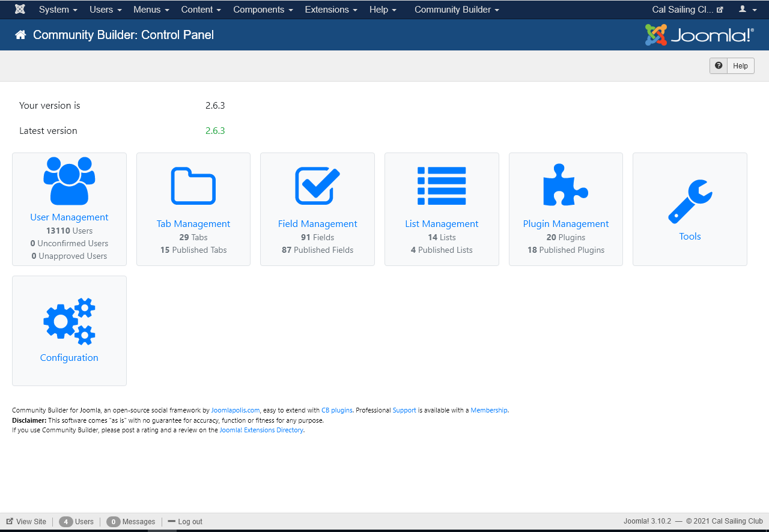Open the Tab Management link
The image size is (769, 532).
(x=193, y=224)
